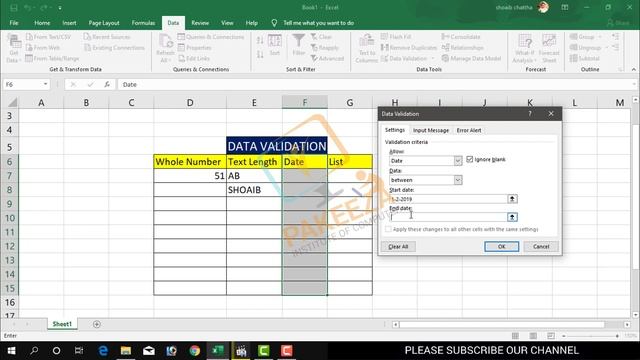Select From Text/CSV import
This screenshot has height=360, width=640.
[49, 37]
